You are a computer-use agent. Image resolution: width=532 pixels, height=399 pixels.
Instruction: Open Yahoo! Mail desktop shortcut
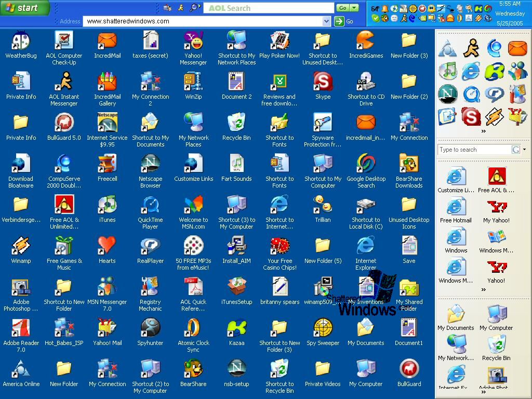pyautogui.click(x=107, y=332)
